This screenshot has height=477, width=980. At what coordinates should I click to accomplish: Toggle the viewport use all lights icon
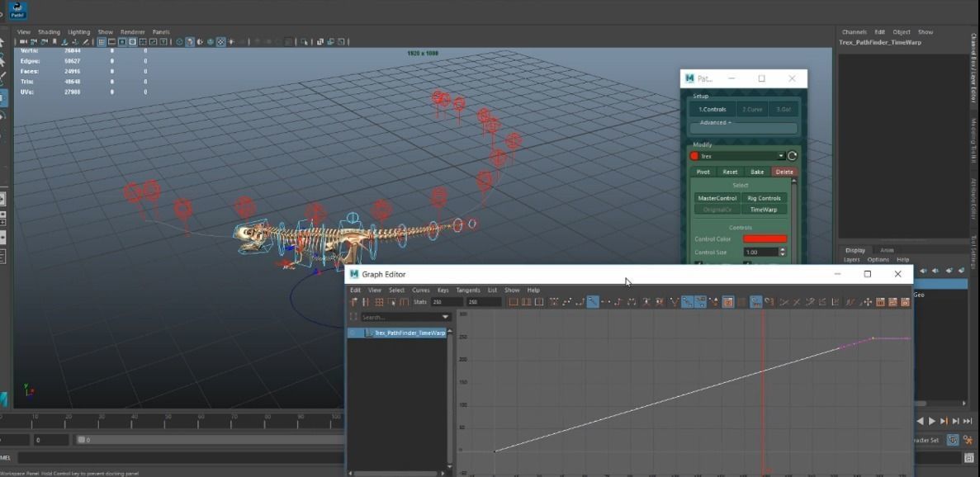[x=230, y=42]
